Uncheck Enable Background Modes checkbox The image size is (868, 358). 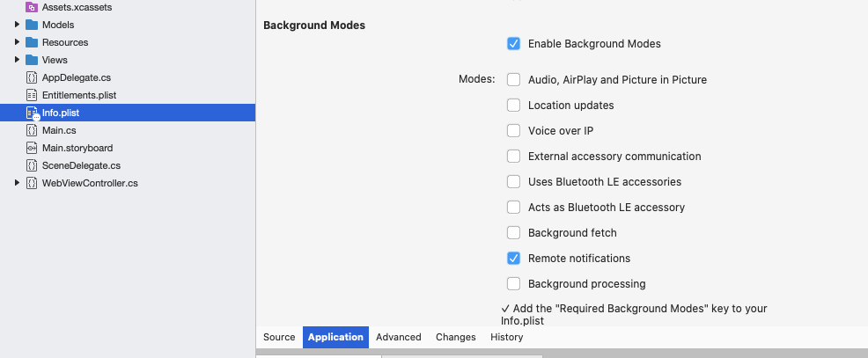click(x=513, y=43)
